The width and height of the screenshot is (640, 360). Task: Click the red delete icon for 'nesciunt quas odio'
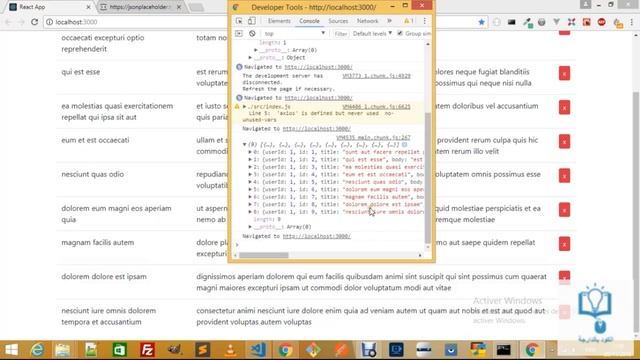(564, 176)
